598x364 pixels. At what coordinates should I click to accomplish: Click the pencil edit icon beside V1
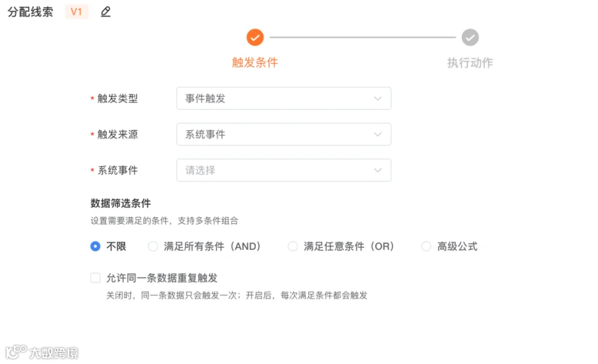coord(106,12)
